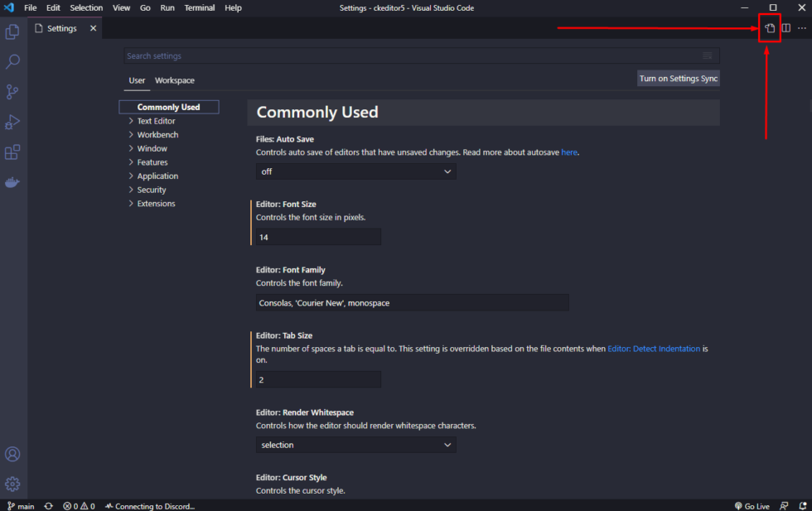Open the Terminal menu
812x511 pixels.
[x=200, y=7]
